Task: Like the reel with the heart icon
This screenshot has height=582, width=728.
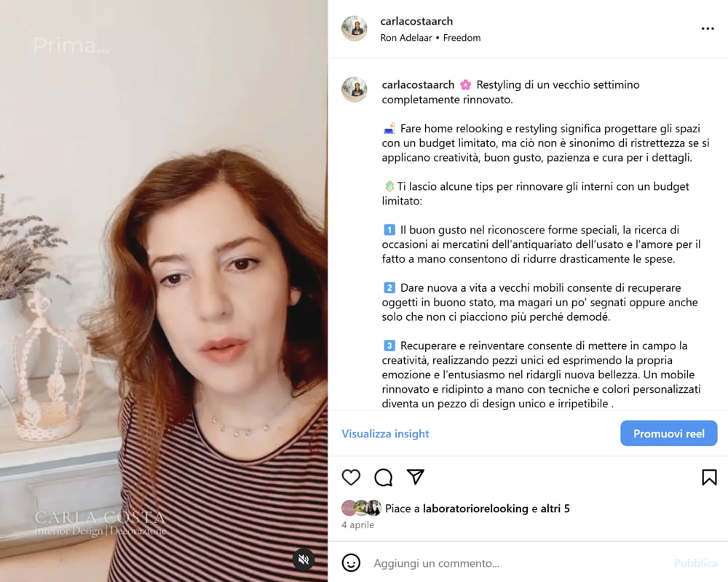Action: click(x=351, y=477)
